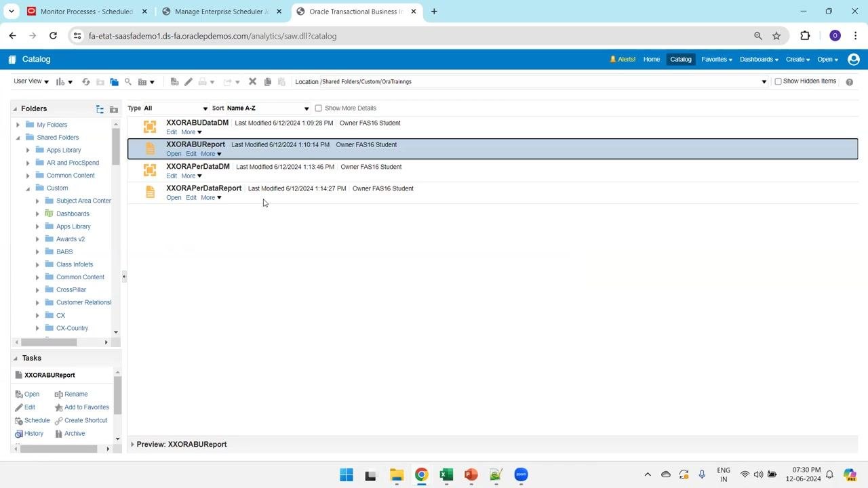Image resolution: width=868 pixels, height=488 pixels.
Task: Click the pencil edit icon in catalog toolbar
Action: [x=189, y=82]
